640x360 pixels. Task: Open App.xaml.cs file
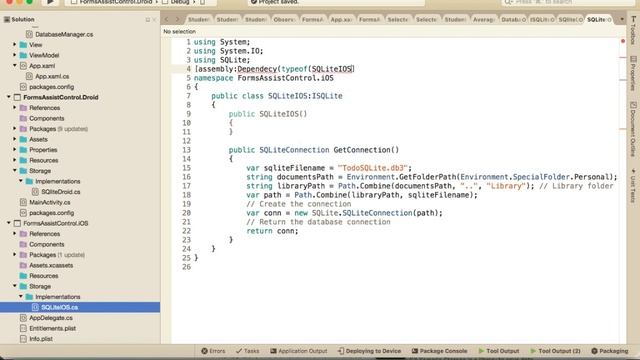point(52,76)
